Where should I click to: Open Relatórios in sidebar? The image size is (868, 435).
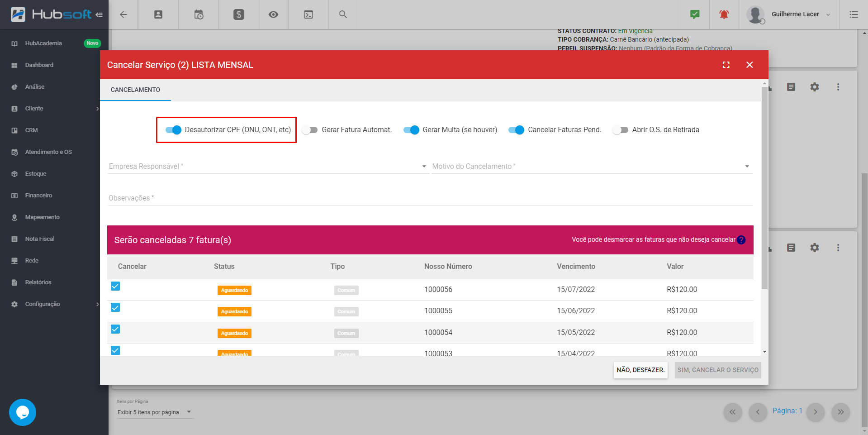[54, 282]
